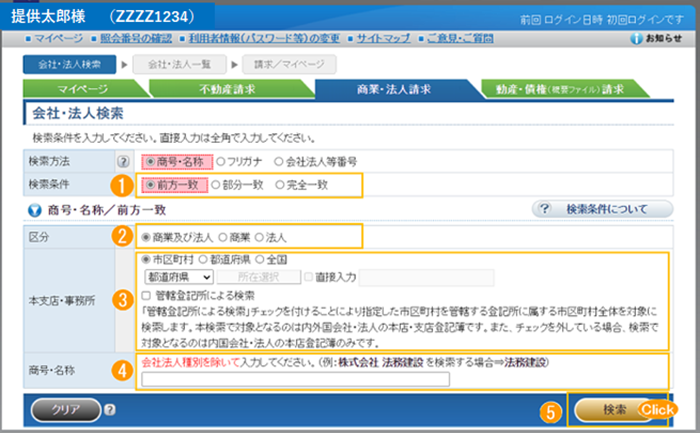Click the help icon beside 検索方法

123,161
